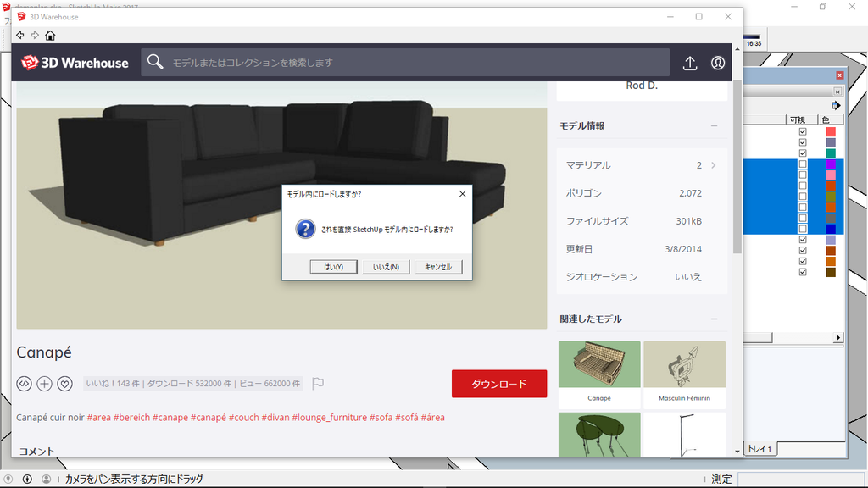Screen dimensions: 868x488
Task: Open layers panel details arrow menu
Action: (x=836, y=105)
